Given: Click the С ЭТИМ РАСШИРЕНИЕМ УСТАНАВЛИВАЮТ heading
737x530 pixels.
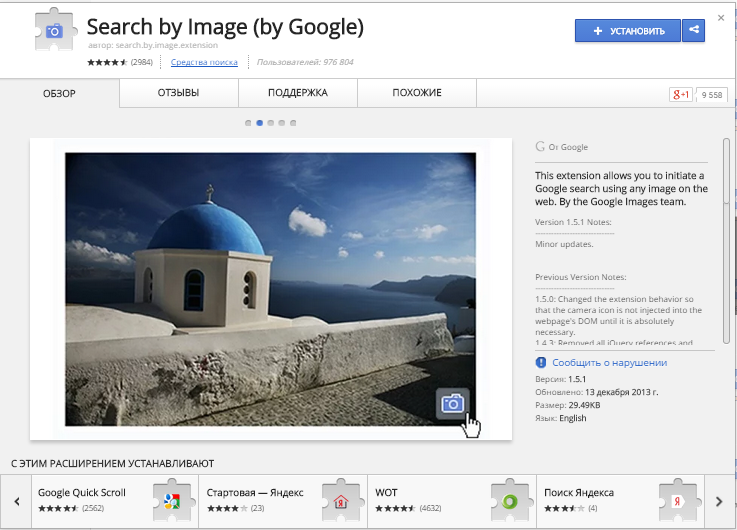Looking at the screenshot, I should 112,464.
